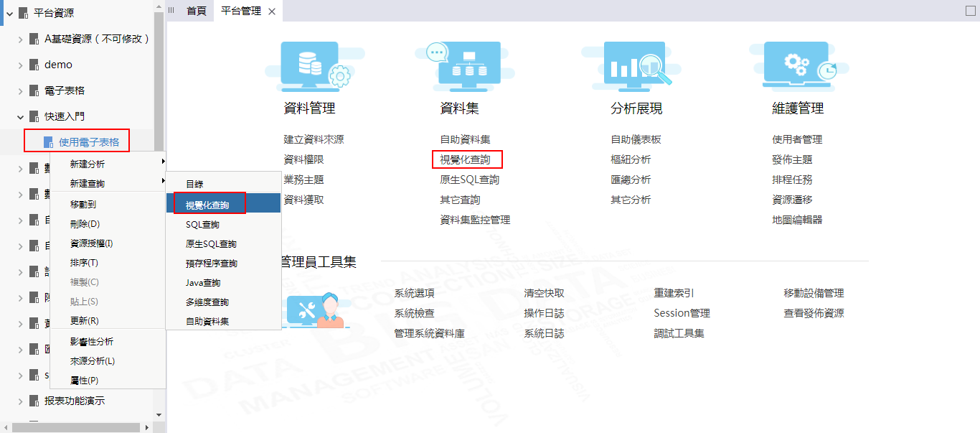Close the 平台管理 tab
This screenshot has height=433, width=980.
(272, 11)
